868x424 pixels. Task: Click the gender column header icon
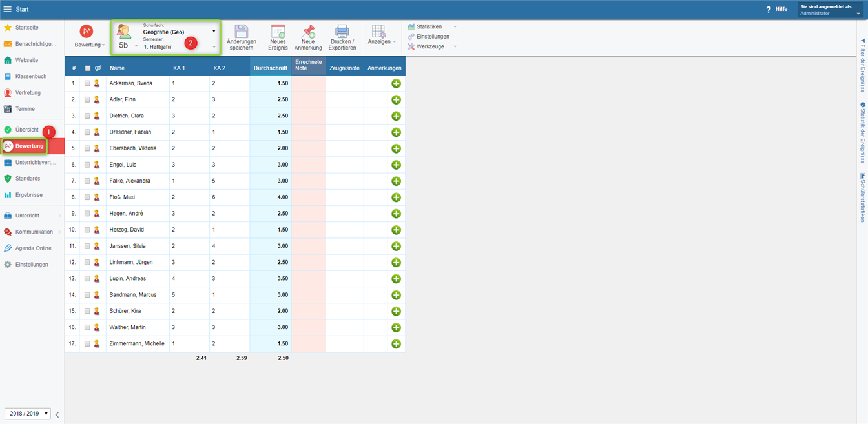98,68
